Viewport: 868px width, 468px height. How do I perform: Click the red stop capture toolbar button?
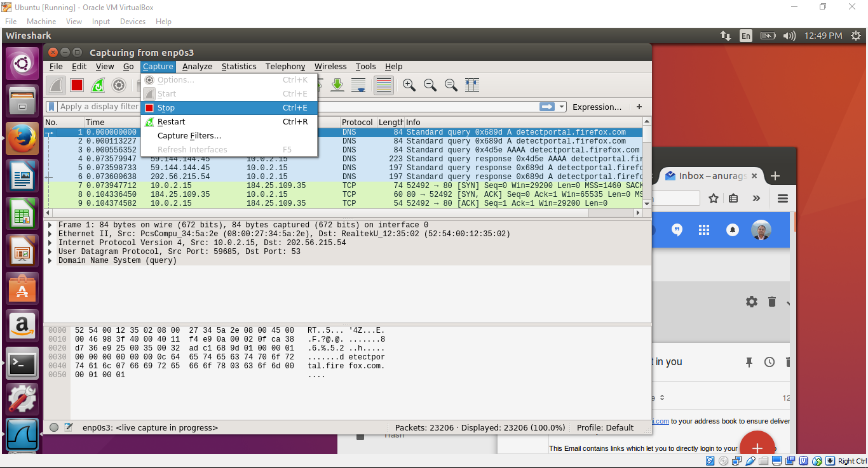point(77,85)
